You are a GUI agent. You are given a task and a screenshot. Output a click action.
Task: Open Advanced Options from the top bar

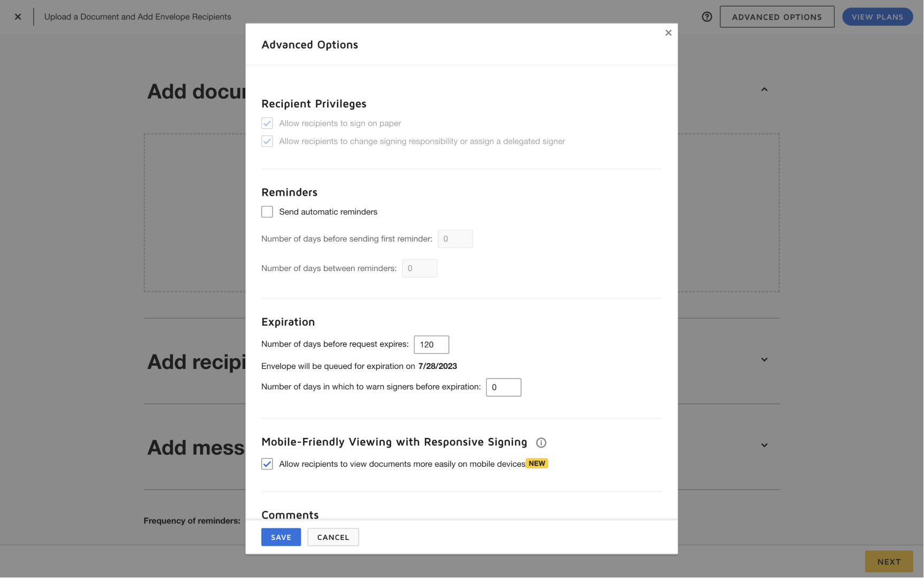click(x=777, y=17)
